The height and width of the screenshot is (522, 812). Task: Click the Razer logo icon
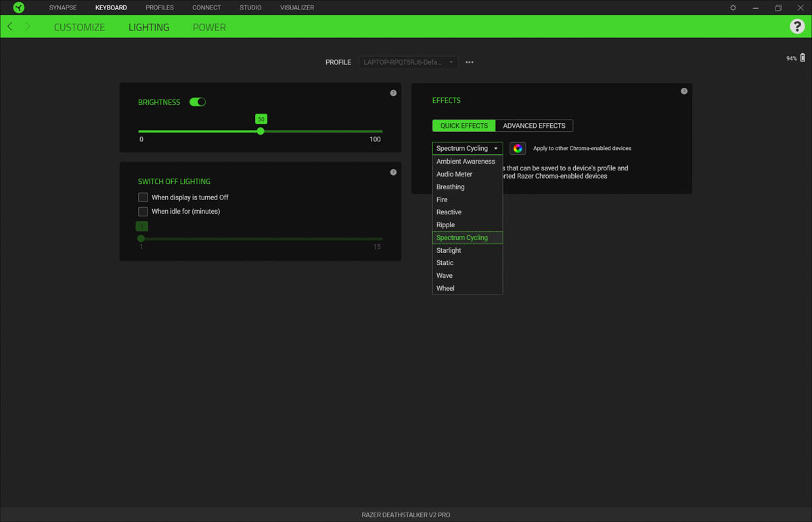tap(19, 7)
